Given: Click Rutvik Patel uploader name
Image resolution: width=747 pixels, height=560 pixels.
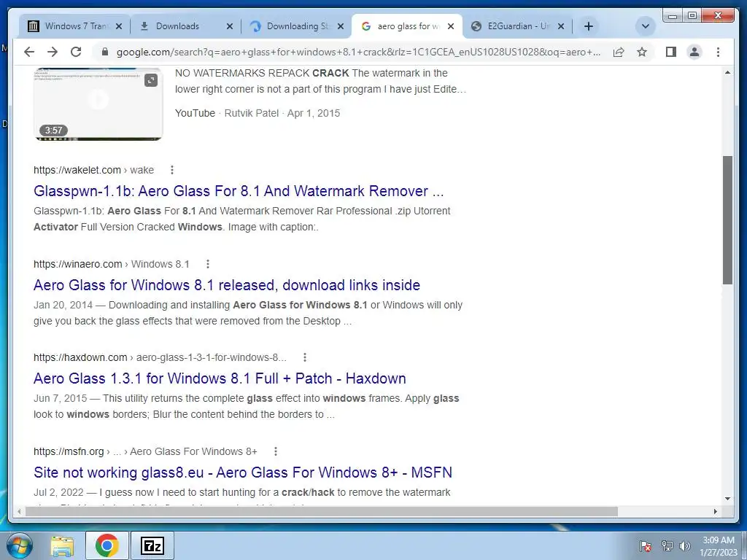Looking at the screenshot, I should 252,113.
